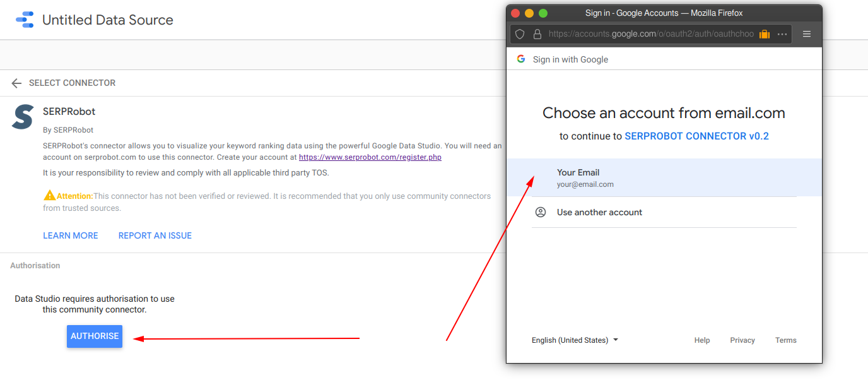Click the accounts.google.com URL bar
The height and width of the screenshot is (392, 868).
(651, 34)
